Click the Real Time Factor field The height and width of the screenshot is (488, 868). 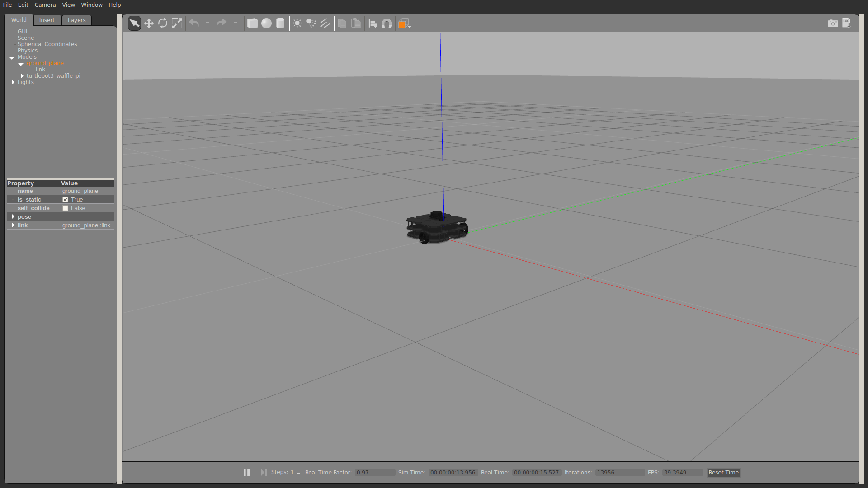(375, 472)
